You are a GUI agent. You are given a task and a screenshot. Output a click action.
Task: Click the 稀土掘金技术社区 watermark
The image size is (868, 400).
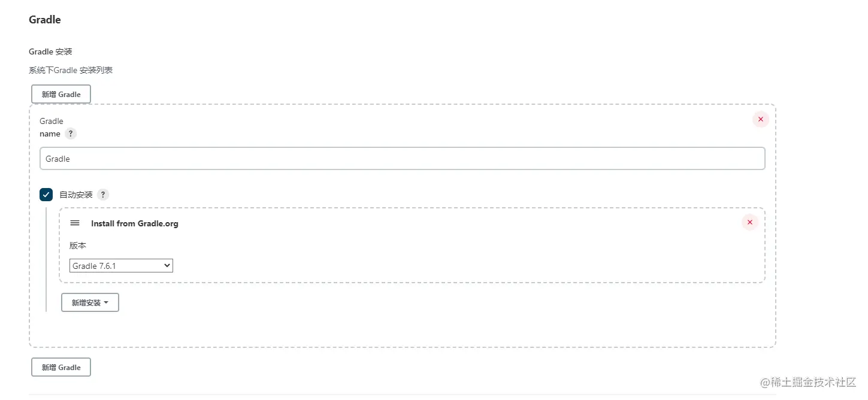tap(808, 382)
